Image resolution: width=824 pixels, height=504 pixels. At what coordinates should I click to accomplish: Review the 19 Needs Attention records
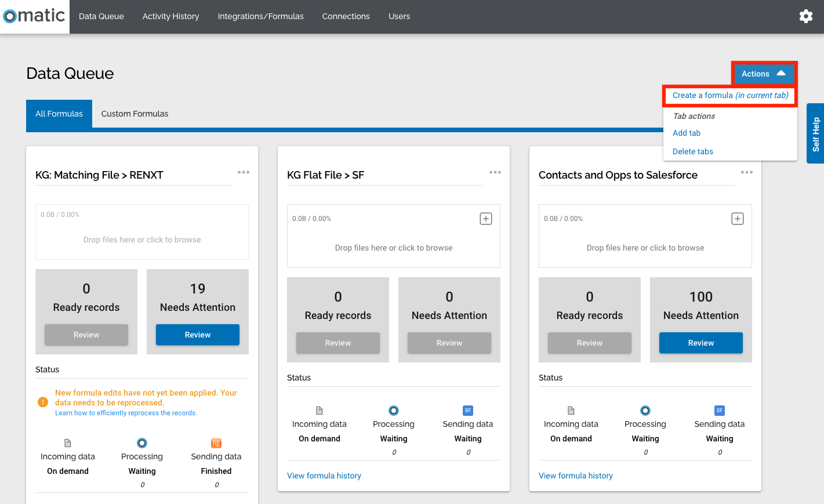click(197, 335)
